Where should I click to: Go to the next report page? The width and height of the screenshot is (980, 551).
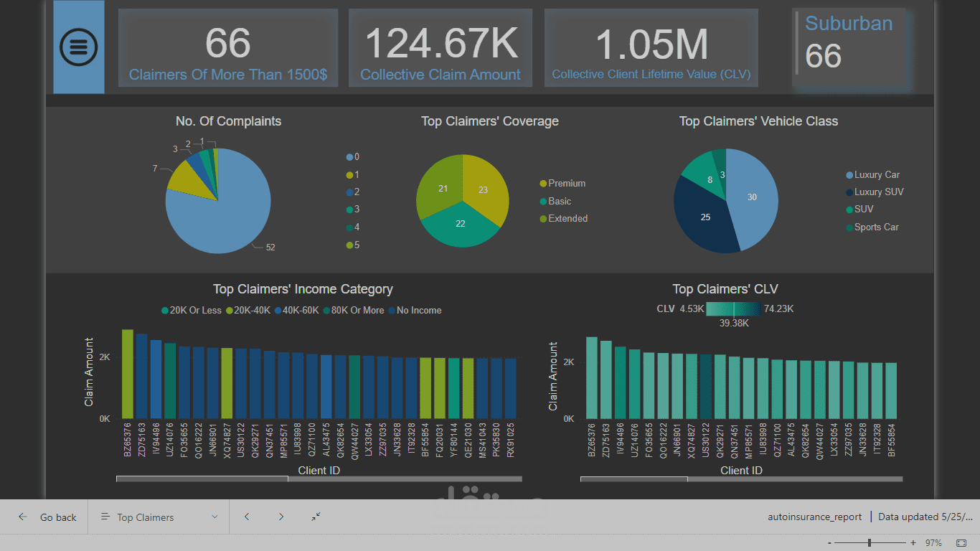click(x=281, y=517)
